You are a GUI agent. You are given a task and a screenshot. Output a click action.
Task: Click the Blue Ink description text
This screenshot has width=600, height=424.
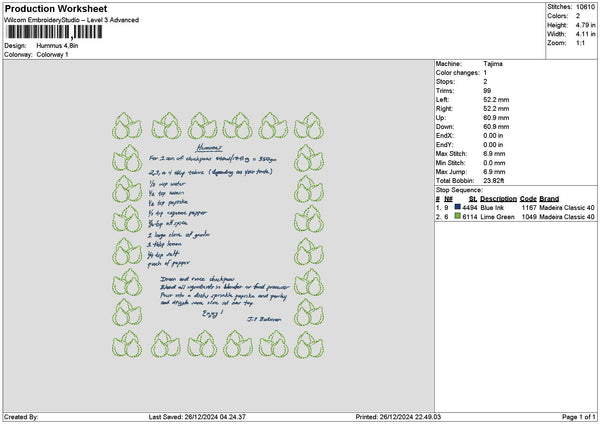pyautogui.click(x=492, y=207)
